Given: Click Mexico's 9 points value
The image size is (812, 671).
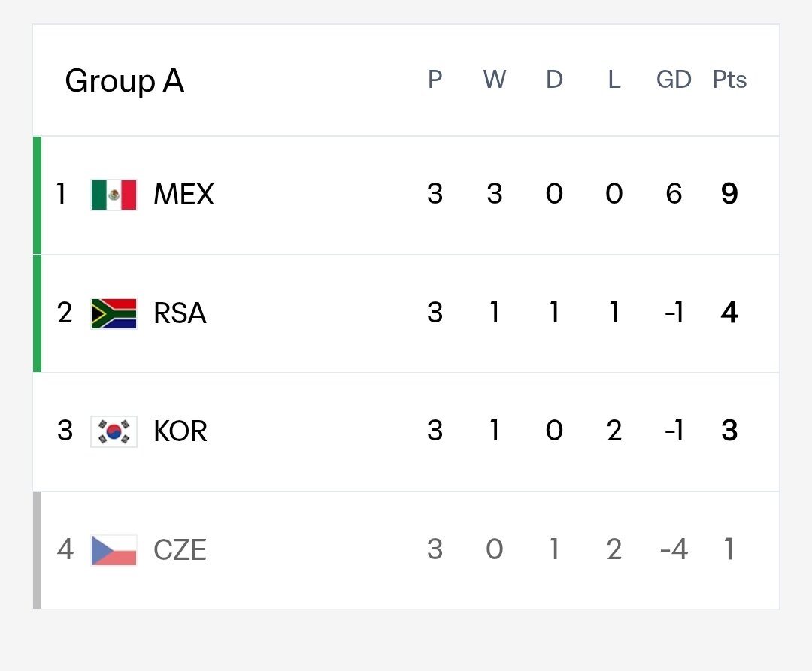Looking at the screenshot, I should pos(729,194).
